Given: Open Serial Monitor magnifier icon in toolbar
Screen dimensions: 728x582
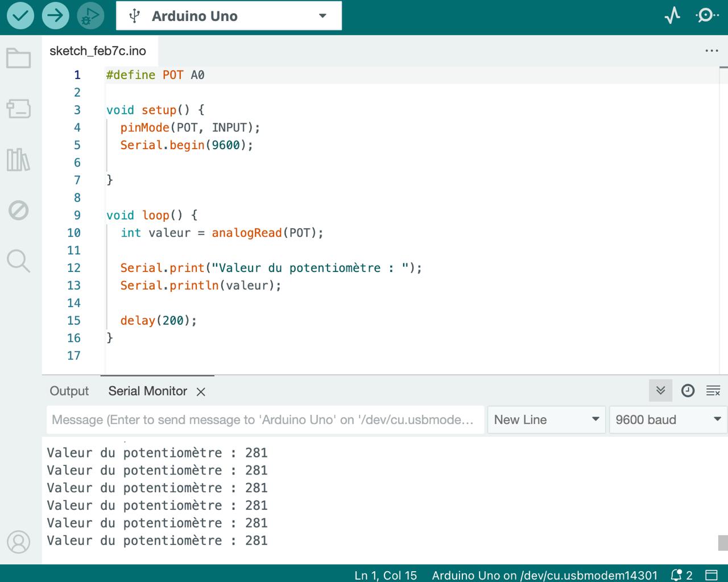Looking at the screenshot, I should 707,15.
